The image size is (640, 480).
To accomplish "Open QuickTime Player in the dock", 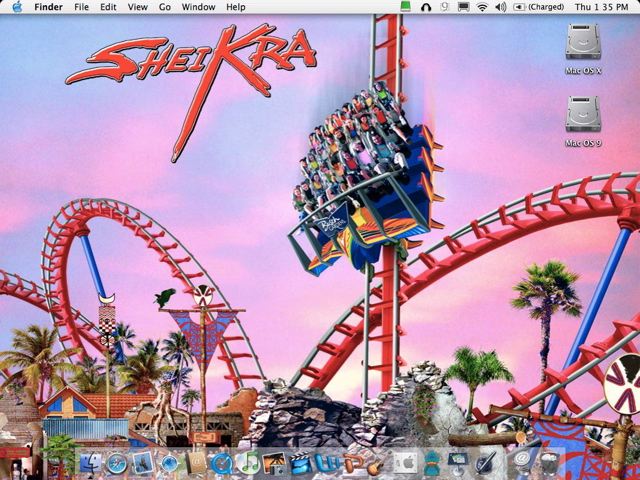I will (222, 463).
